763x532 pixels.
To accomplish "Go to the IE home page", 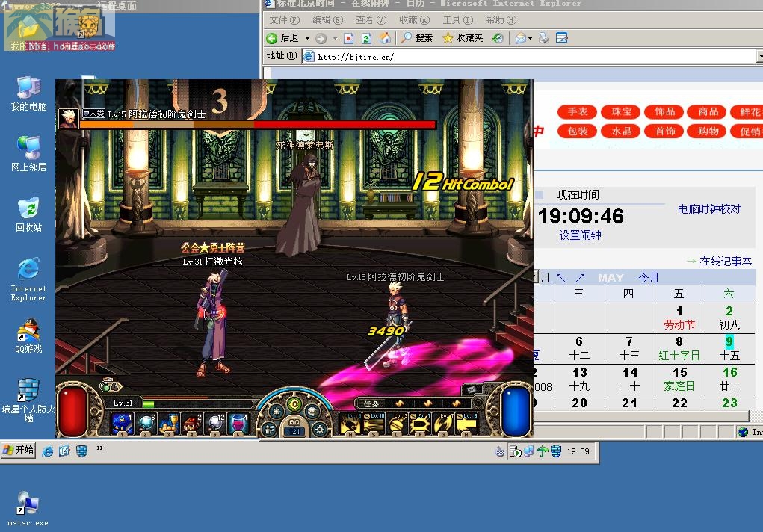I will coord(385,38).
